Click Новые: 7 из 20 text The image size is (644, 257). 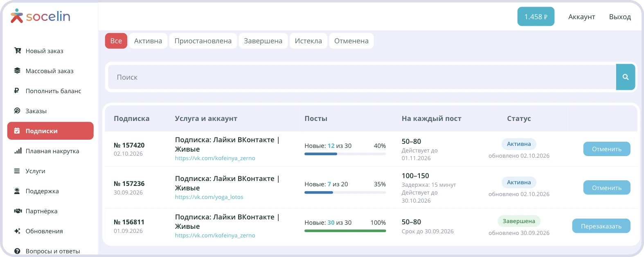[x=326, y=184]
